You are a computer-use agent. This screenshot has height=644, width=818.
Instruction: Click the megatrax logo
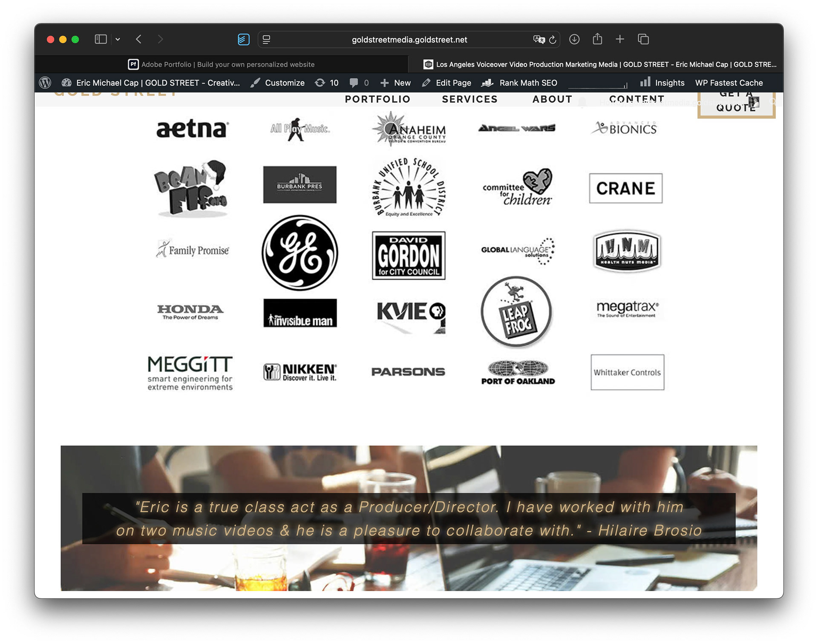pos(627,309)
